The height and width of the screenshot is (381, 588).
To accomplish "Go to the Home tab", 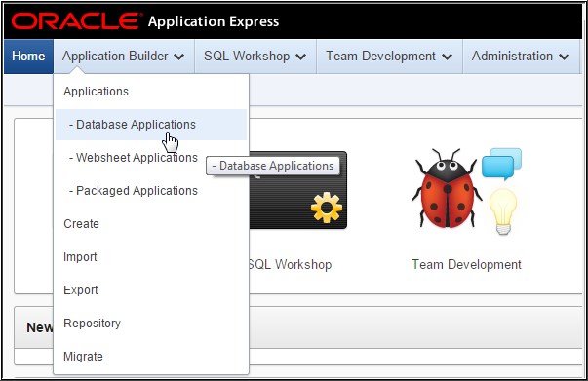I will tap(28, 57).
